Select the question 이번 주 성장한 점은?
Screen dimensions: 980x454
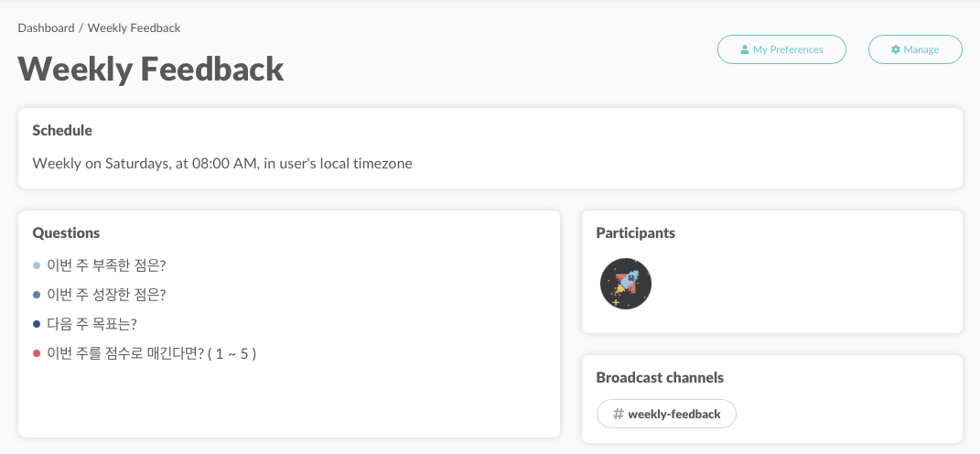(106, 295)
